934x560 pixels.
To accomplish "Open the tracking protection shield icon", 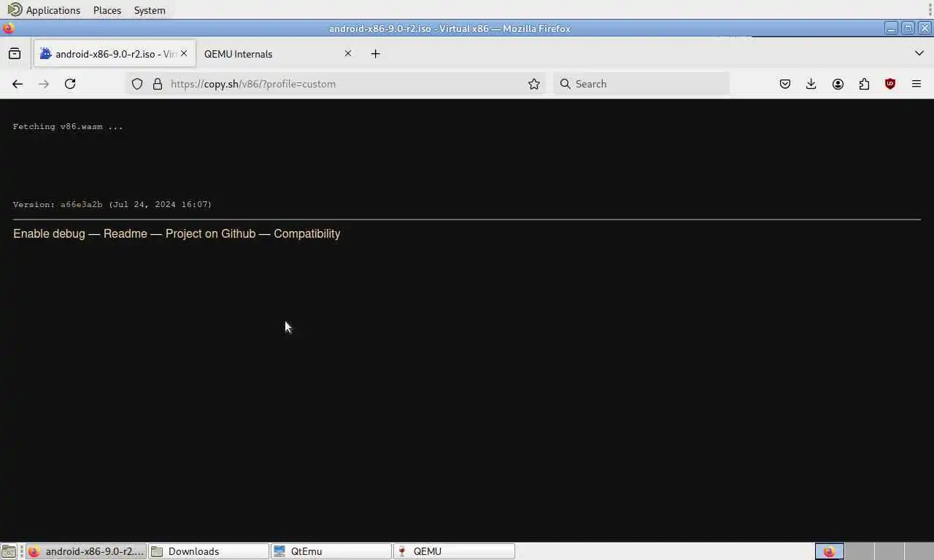I will (137, 84).
